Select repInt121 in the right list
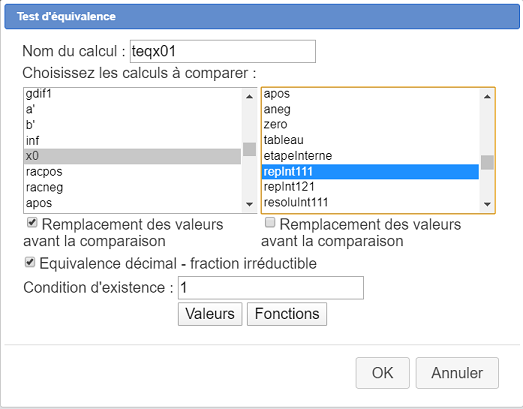The width and height of the screenshot is (523, 409). coord(370,187)
